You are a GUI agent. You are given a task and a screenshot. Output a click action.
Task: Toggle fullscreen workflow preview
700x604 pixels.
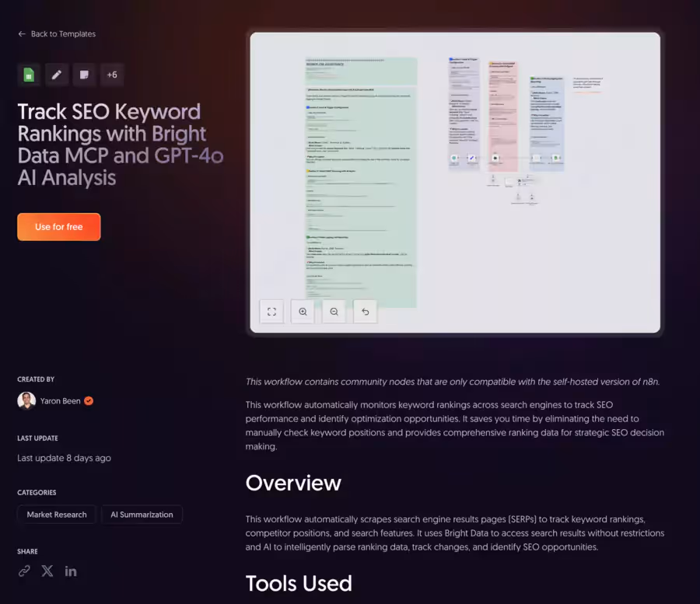[271, 312]
